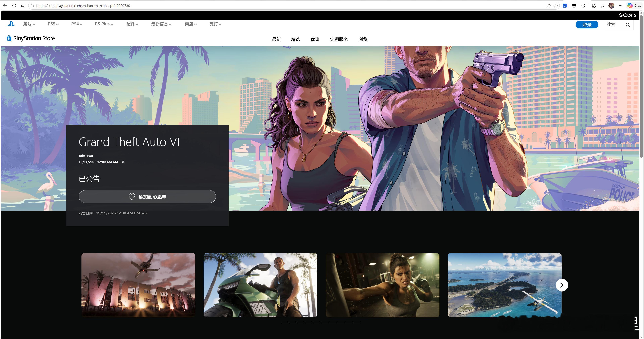Open the black Tampermonkey extension icon

pyautogui.click(x=574, y=6)
